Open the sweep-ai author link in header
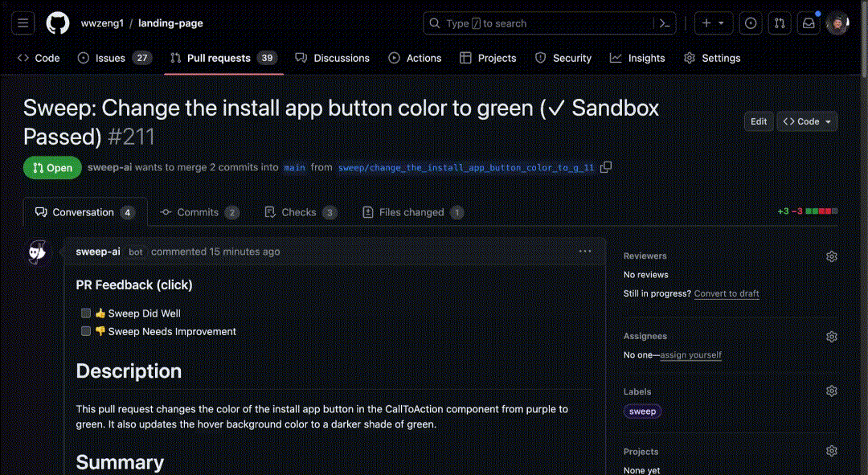This screenshot has width=868, height=475. pos(109,167)
